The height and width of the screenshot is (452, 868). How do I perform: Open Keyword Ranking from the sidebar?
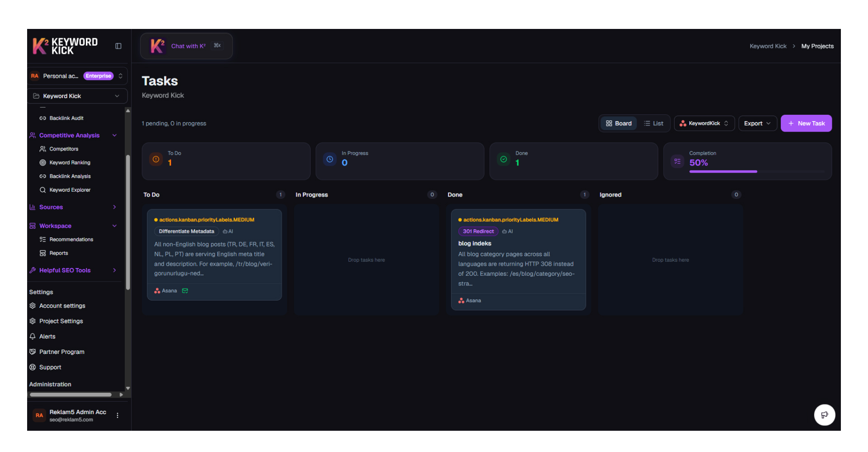pos(70,163)
